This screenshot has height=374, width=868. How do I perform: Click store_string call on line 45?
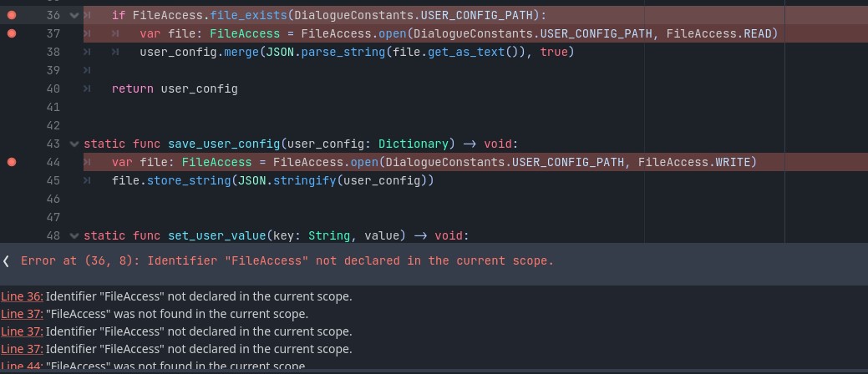point(189,180)
